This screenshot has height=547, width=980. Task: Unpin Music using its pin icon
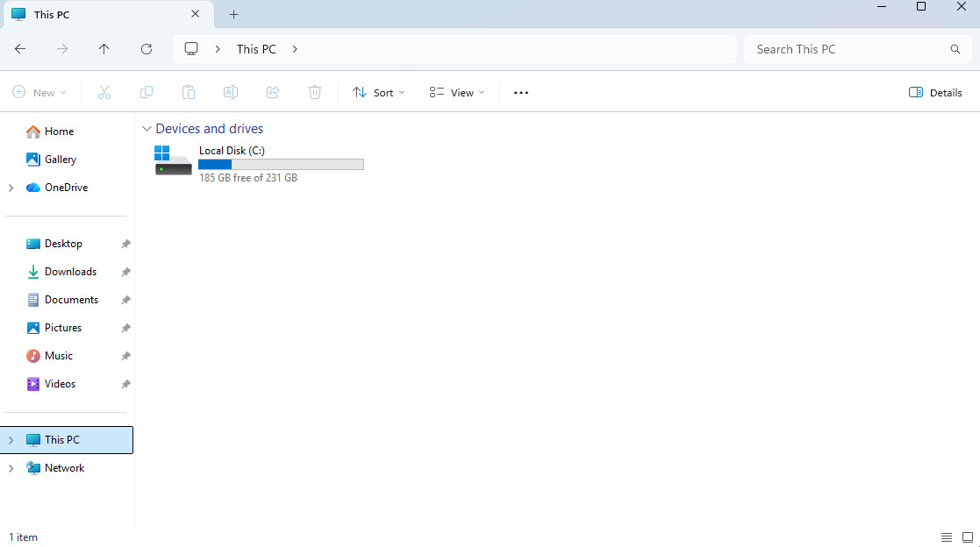point(125,356)
